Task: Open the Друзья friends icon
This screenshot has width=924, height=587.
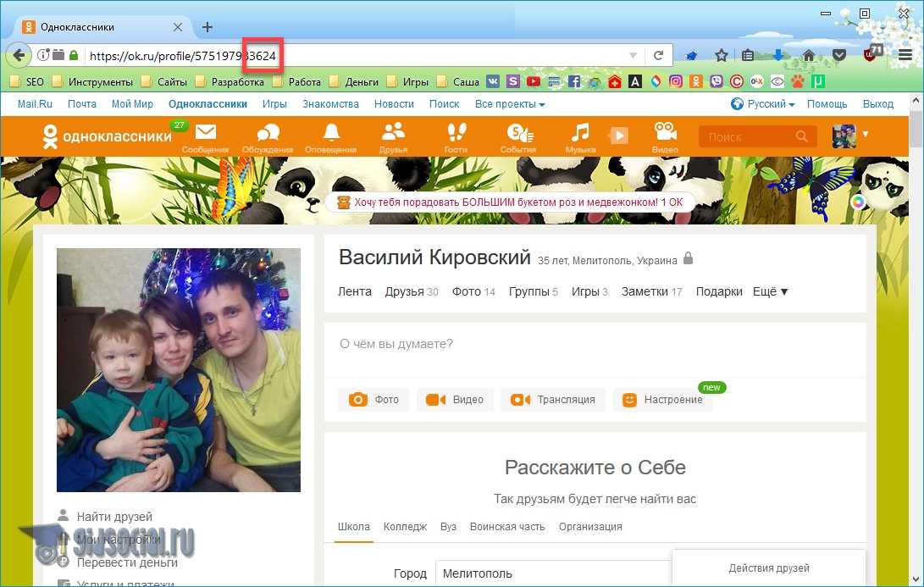Action: 393,134
